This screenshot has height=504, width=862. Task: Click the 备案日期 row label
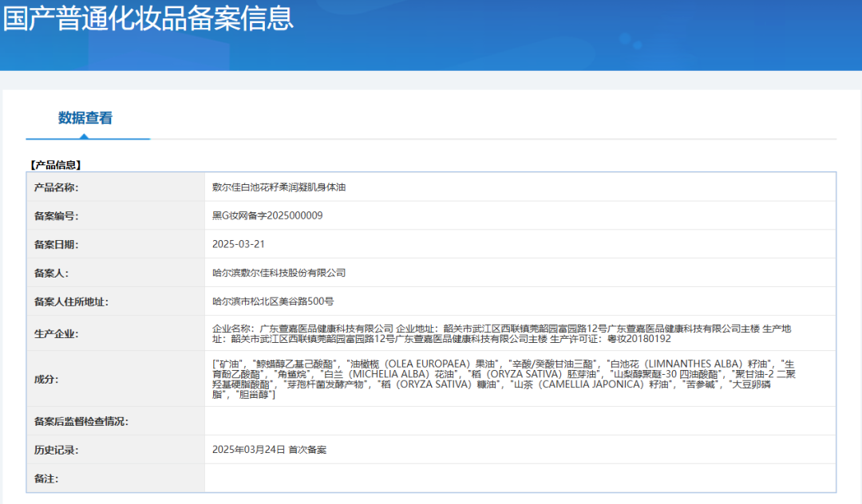pos(56,244)
